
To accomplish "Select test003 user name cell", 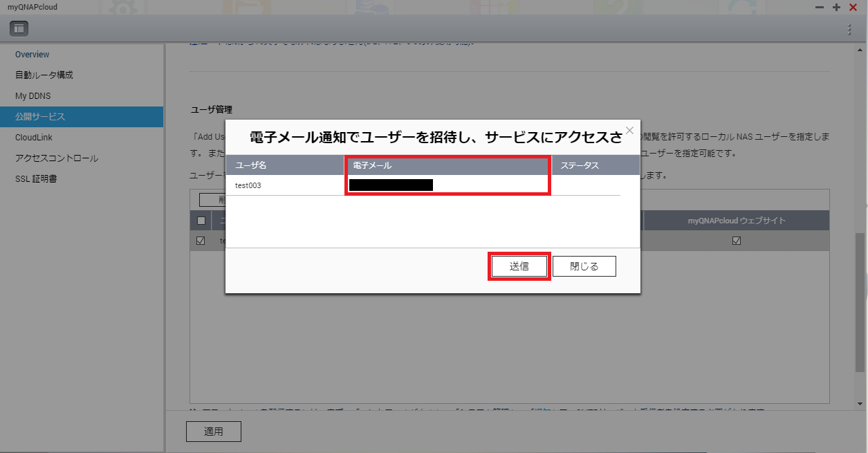I will coord(248,185).
